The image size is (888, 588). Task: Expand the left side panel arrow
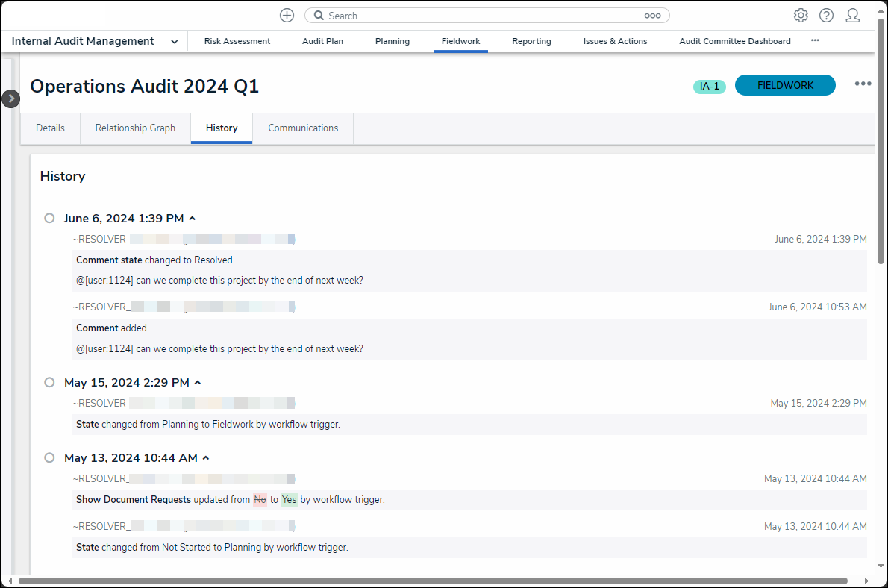[x=10, y=98]
